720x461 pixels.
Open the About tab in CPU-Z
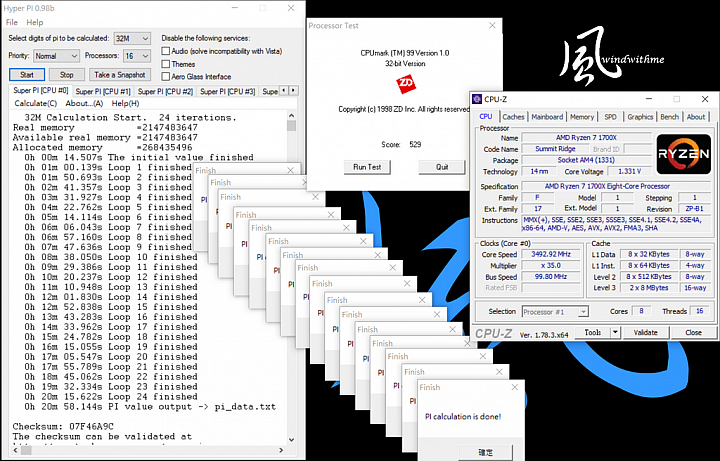pos(696,117)
